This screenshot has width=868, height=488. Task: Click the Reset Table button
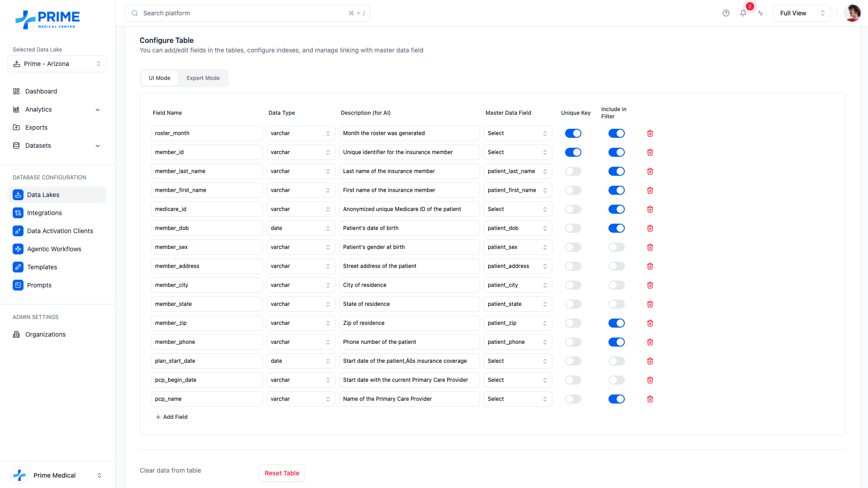pos(282,473)
